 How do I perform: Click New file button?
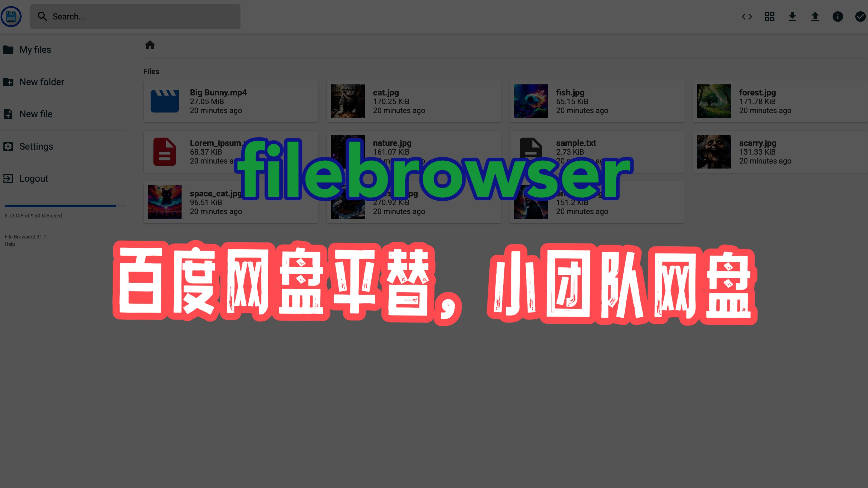point(36,114)
